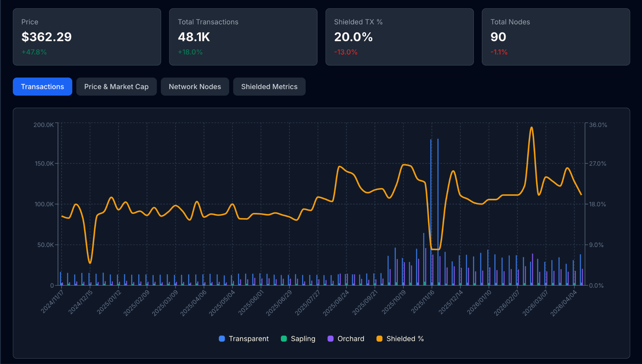
Task: Click the Price card label
Action: pyautogui.click(x=30, y=22)
